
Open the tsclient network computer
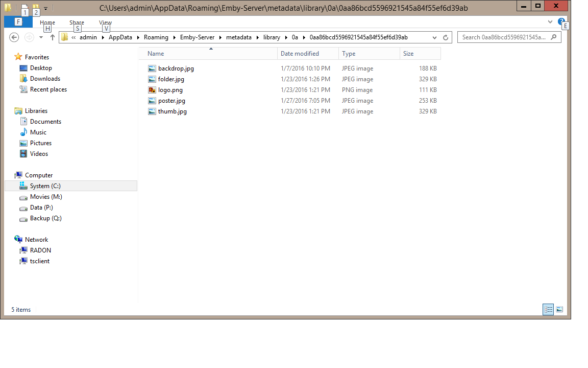click(39, 261)
